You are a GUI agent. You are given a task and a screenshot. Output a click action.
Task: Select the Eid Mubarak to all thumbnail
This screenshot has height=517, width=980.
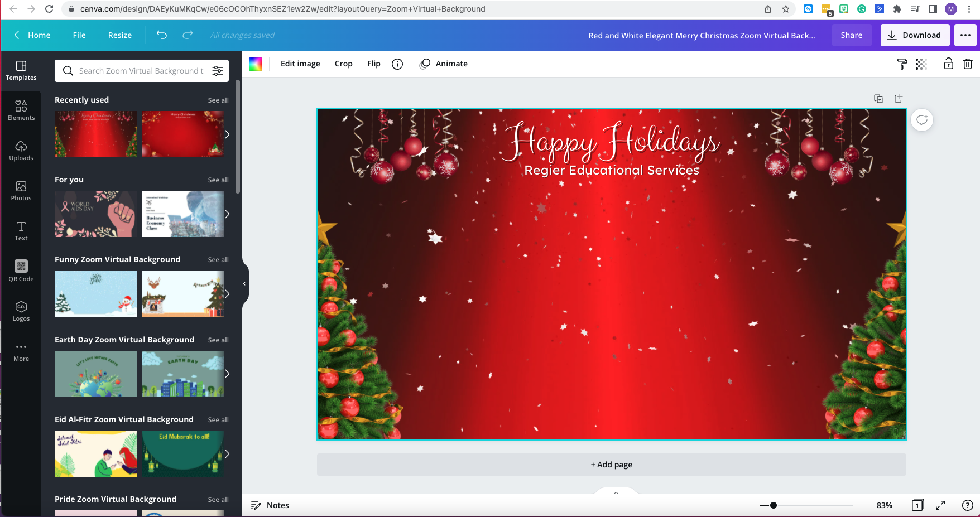183,454
